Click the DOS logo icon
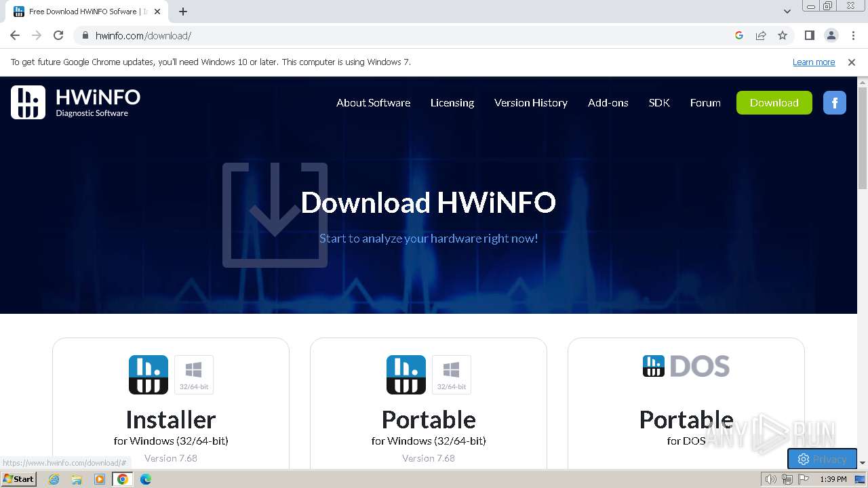The height and width of the screenshot is (488, 868). 686,366
